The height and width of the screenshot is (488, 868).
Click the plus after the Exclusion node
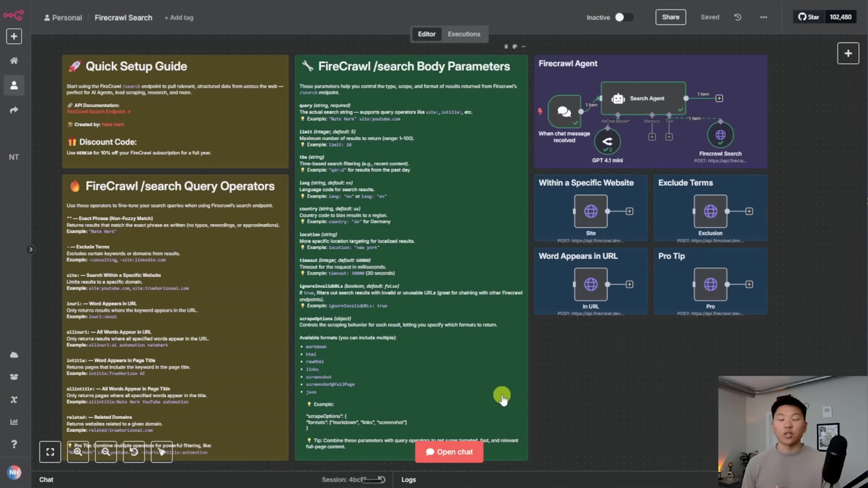(749, 211)
